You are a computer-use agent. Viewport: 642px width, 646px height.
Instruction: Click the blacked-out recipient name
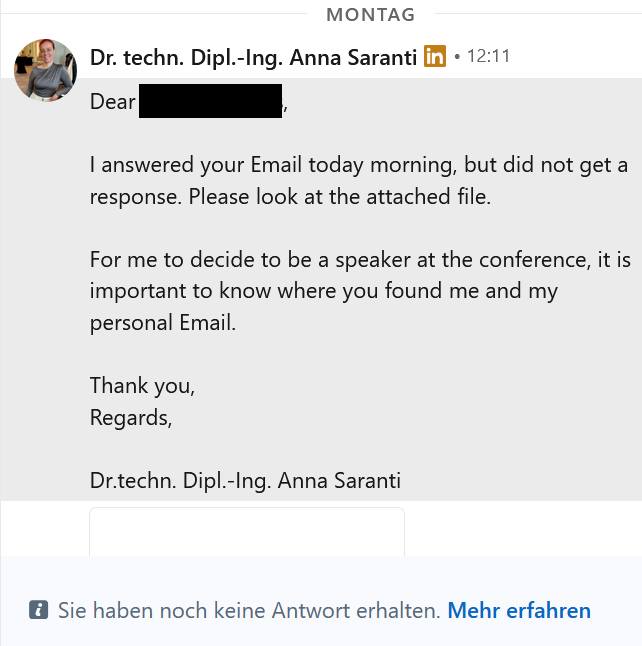click(x=210, y=102)
